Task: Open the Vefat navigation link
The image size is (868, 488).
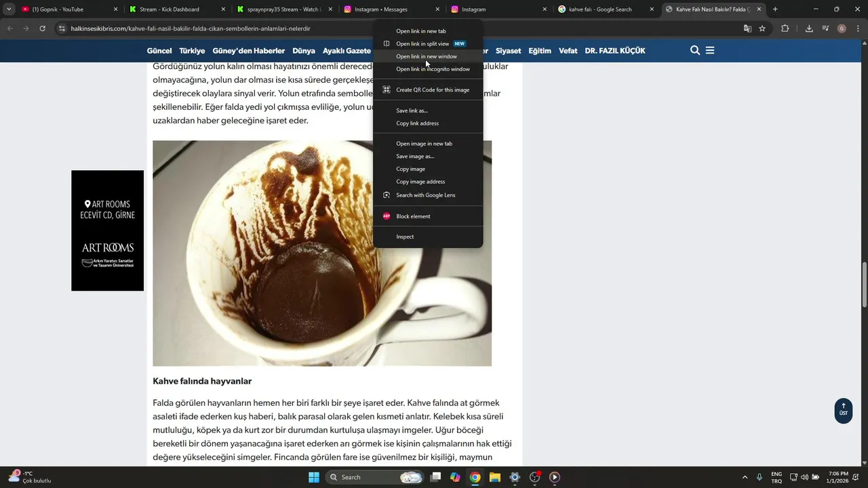Action: [568, 51]
